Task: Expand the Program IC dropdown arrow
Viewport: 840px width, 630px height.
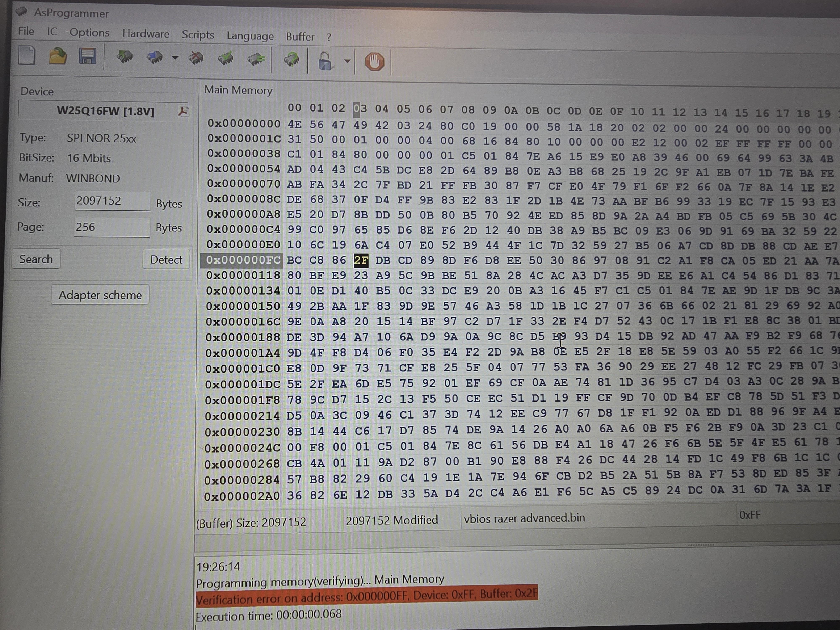Action: coord(175,58)
